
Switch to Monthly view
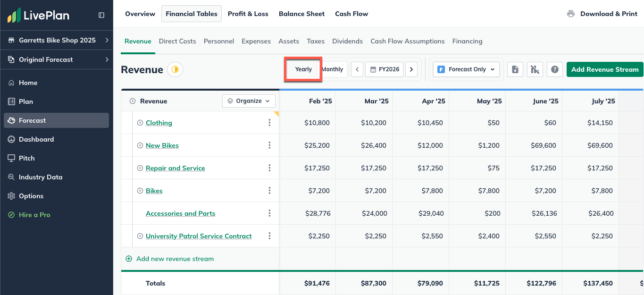point(333,69)
